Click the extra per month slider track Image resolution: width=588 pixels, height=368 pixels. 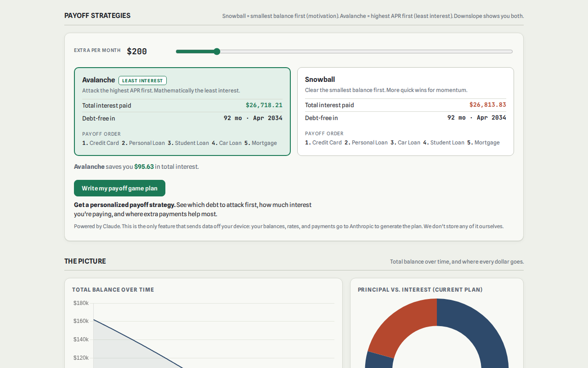point(344,52)
